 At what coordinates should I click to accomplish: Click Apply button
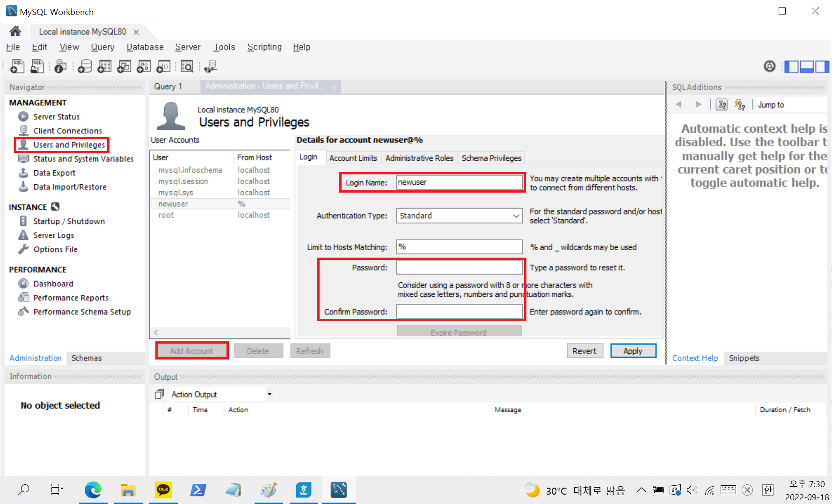633,351
